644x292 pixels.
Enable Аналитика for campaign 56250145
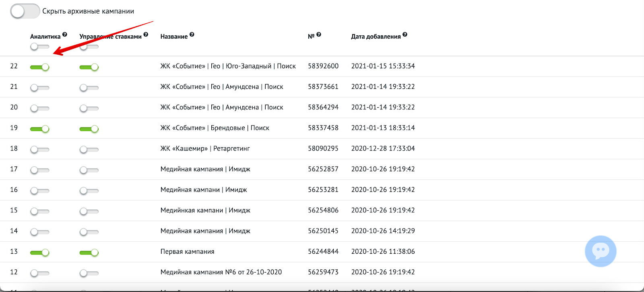pos(39,232)
